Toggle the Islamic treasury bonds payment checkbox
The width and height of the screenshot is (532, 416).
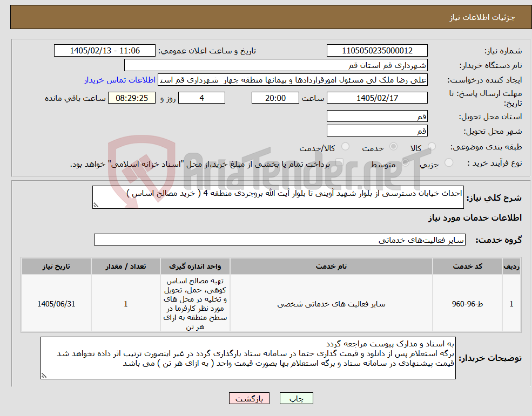339,163
